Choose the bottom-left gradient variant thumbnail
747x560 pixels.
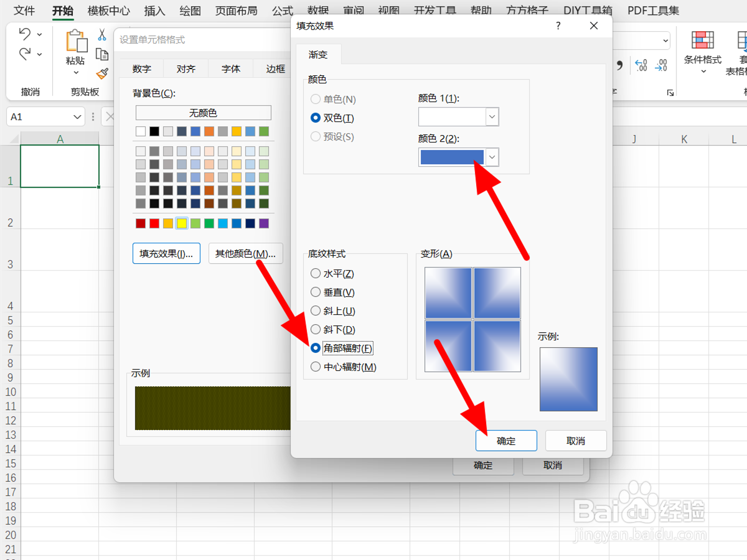pos(448,345)
